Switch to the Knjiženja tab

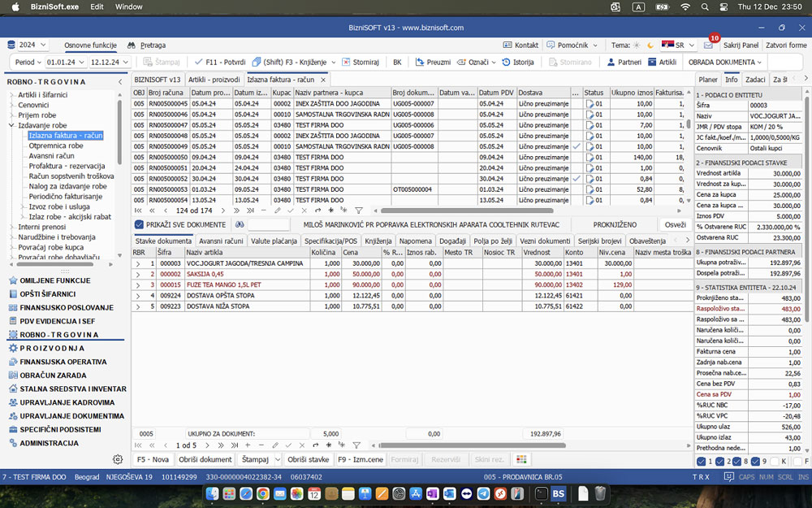pyautogui.click(x=378, y=241)
